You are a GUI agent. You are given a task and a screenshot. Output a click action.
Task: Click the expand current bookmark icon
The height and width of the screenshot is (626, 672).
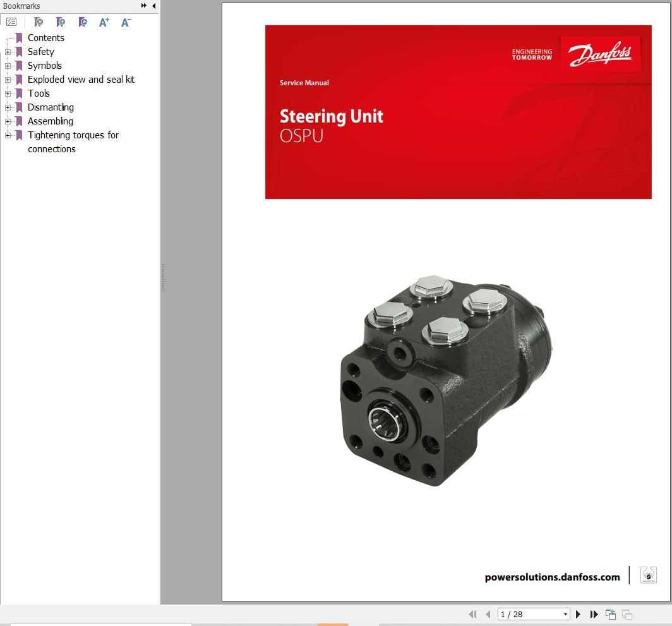point(82,22)
